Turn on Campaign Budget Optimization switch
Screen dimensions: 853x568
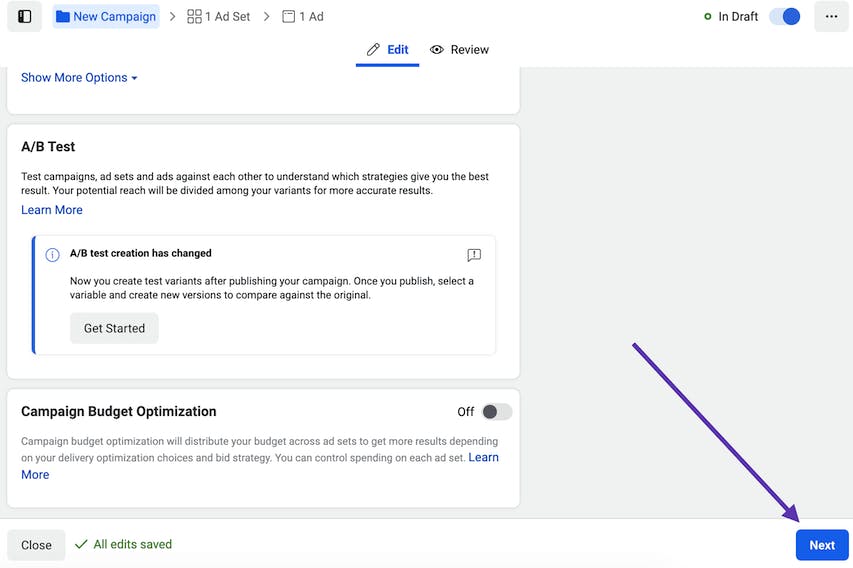497,412
